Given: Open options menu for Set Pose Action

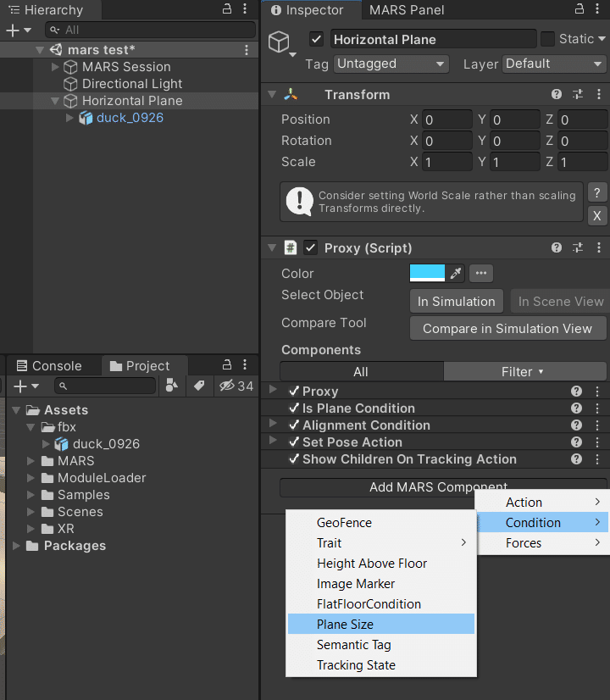Looking at the screenshot, I should pos(597,442).
